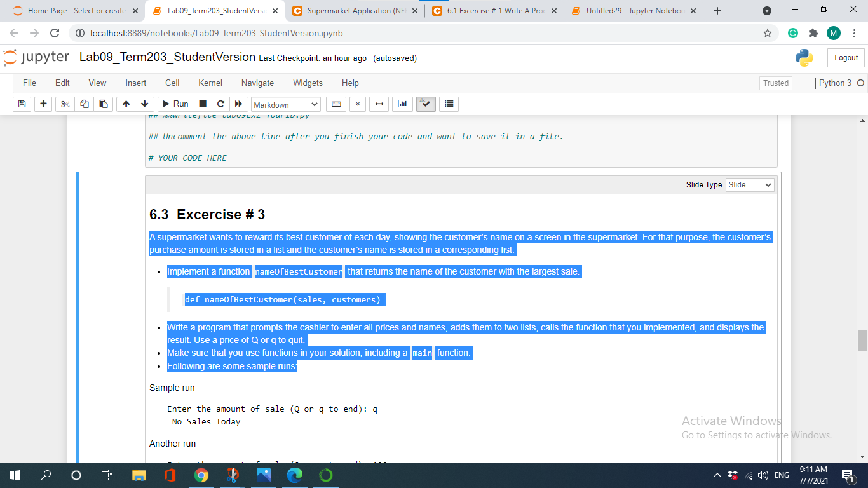Viewport: 868px width, 488px height.
Task: Click the Logout button
Action: [845, 57]
